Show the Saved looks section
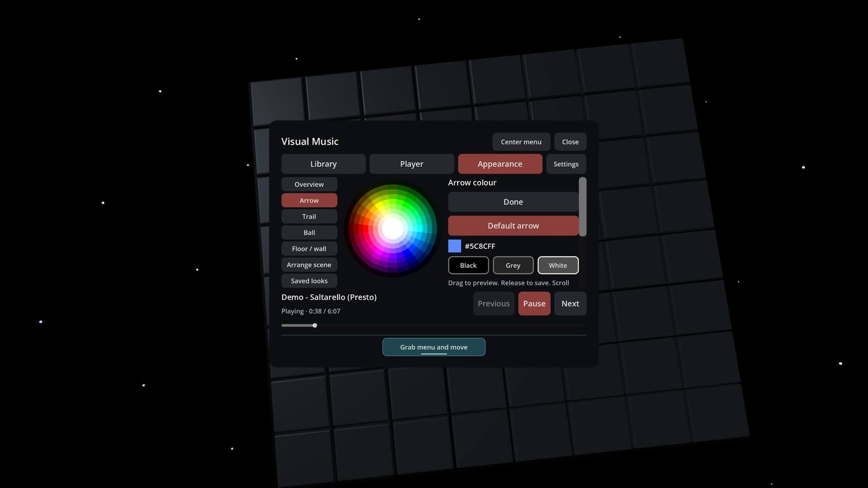Viewport: 868px width, 488px height. tap(309, 281)
